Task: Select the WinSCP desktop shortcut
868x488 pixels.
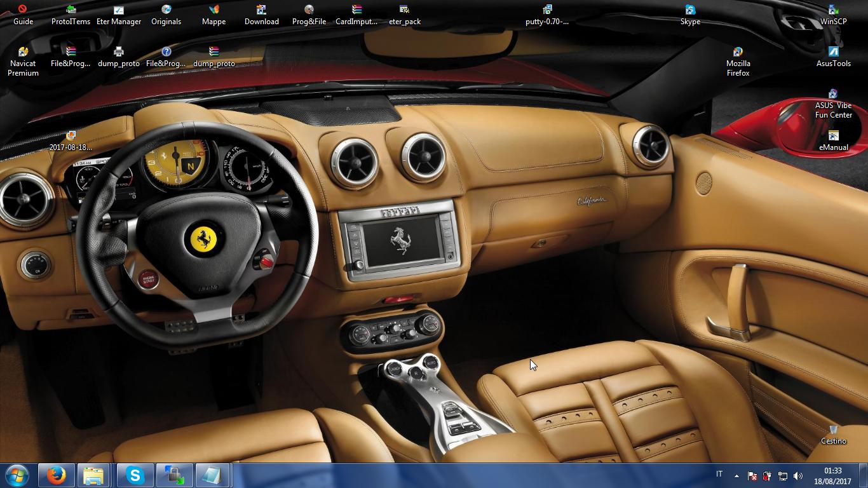Action: point(833,15)
